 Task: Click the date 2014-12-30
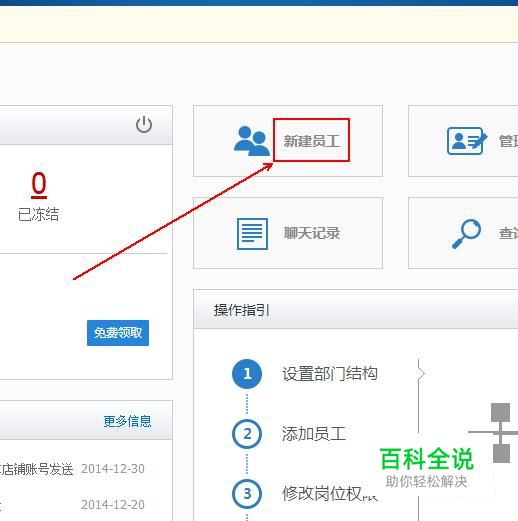tap(113, 469)
